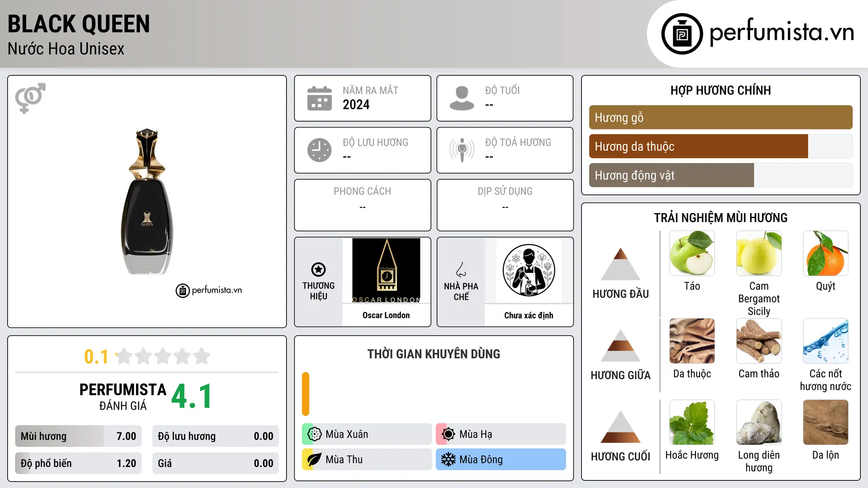The height and width of the screenshot is (488, 868).
Task: Click the Hương gỗ accord bar
Action: 721,117
